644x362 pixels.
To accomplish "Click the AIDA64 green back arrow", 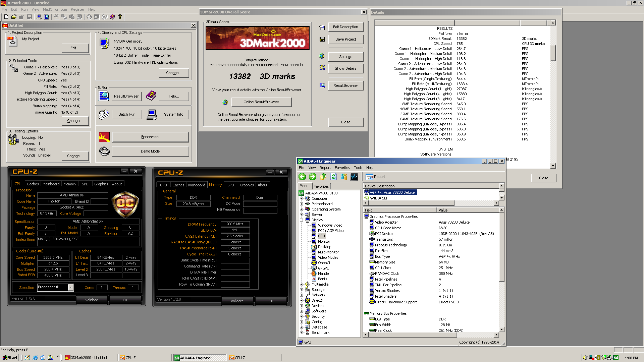I will (302, 177).
